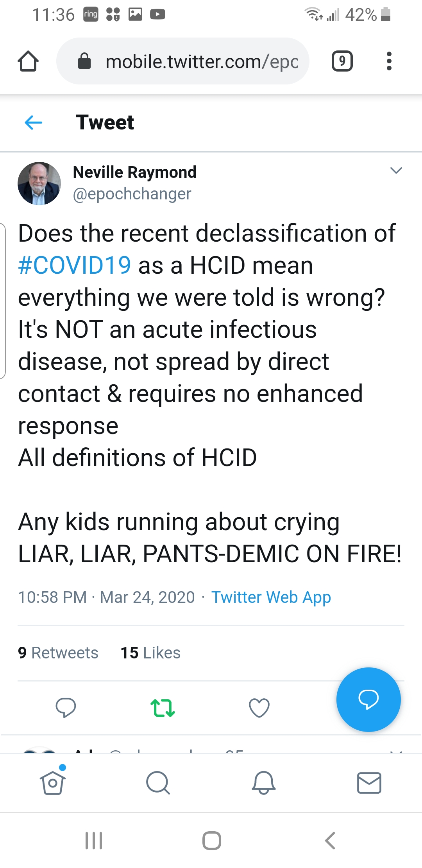Open the Messages envelope tab

click(x=369, y=783)
